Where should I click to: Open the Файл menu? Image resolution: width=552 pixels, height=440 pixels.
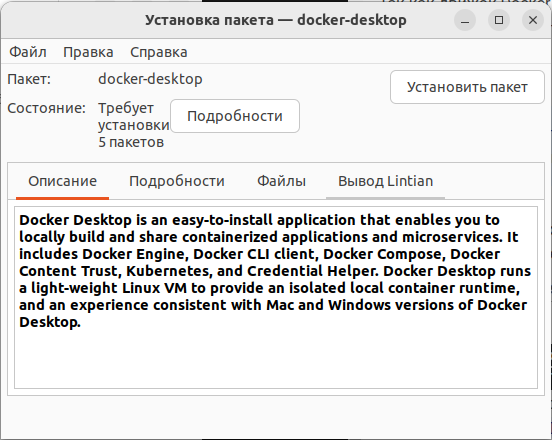27,52
